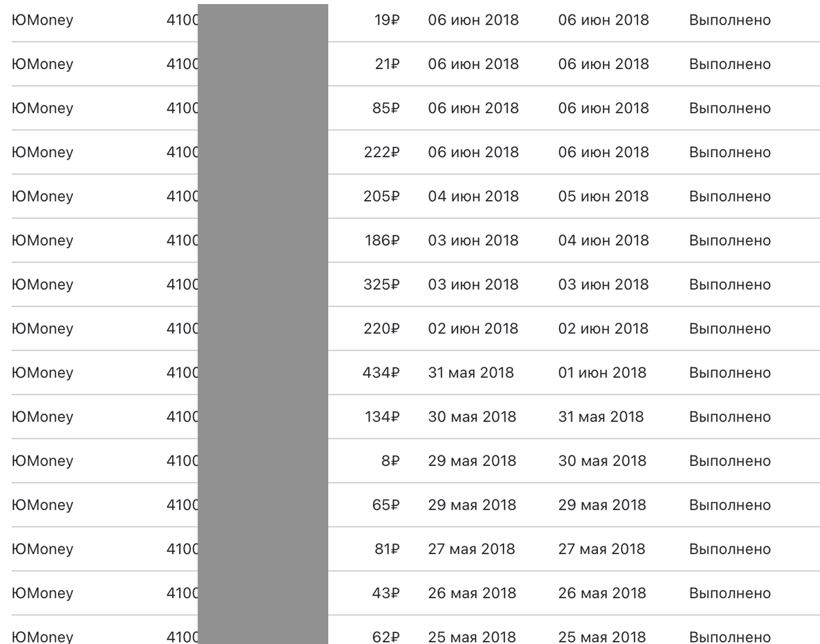Click the 19₽ amount in the top row
This screenshot has width=820, height=644.
coord(387,20)
